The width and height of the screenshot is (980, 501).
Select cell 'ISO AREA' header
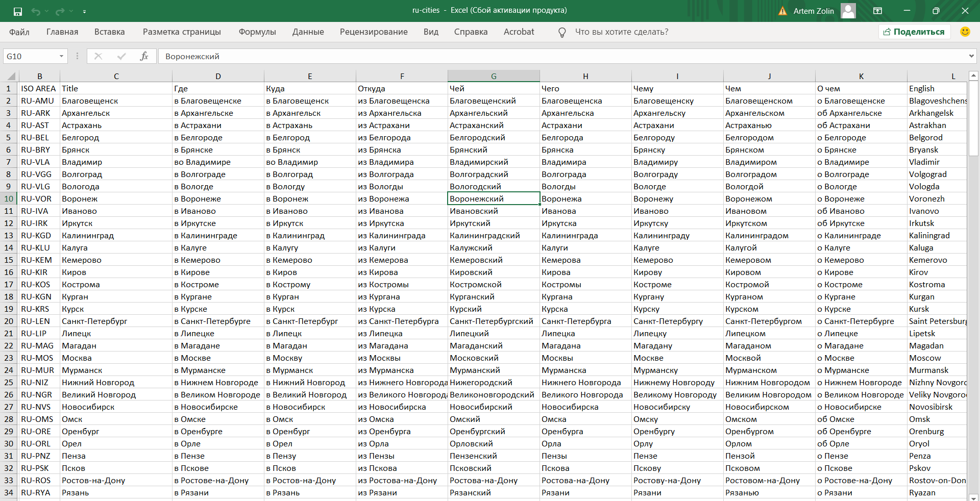(39, 88)
